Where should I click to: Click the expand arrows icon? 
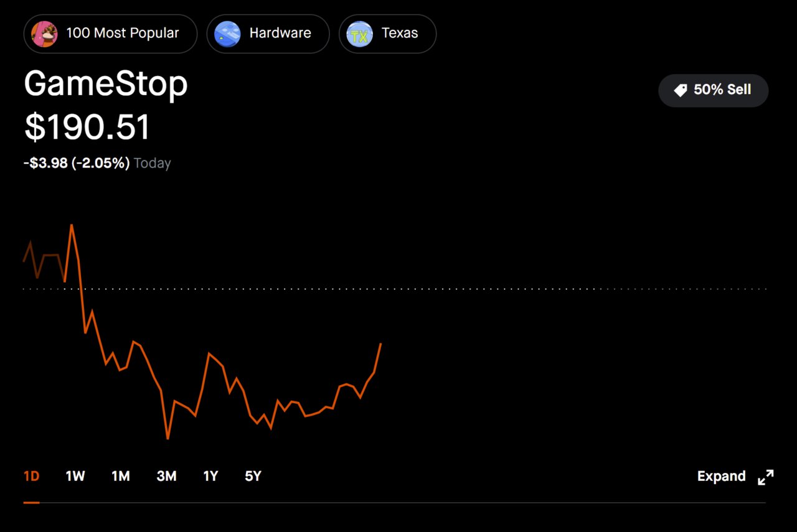tap(765, 477)
